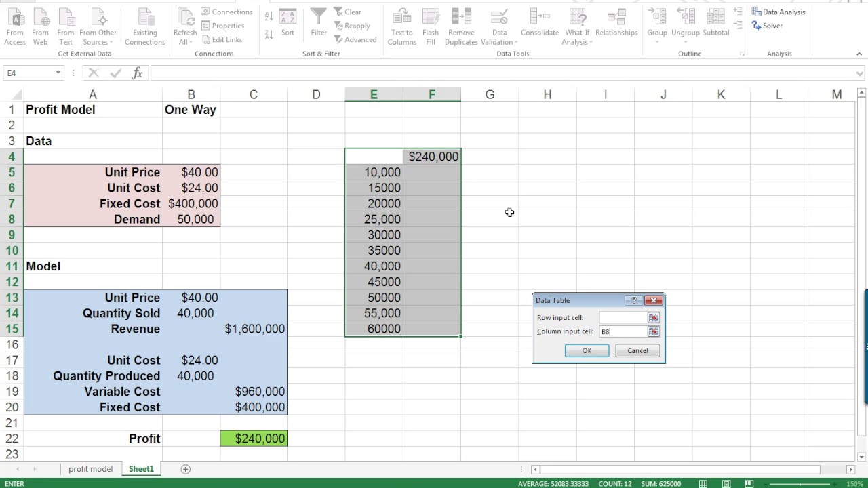The image size is (868, 488).
Task: Click the Connections button in ribbon
Action: coord(226,12)
